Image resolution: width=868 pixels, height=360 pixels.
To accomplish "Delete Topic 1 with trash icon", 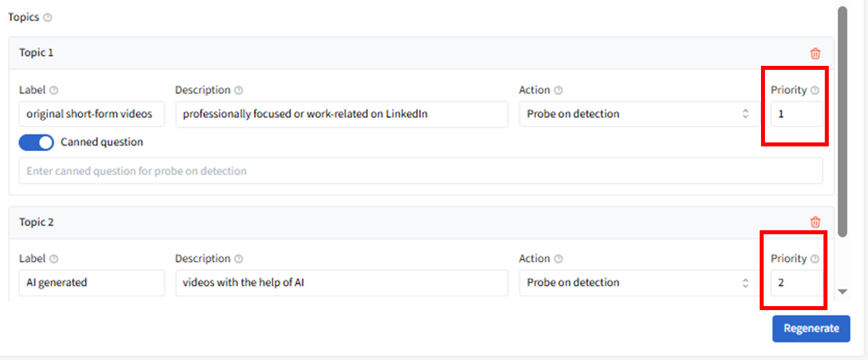I will coord(815,53).
